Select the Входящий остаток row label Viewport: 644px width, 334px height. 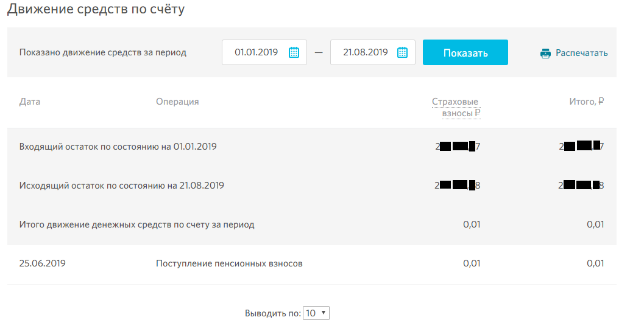coord(118,147)
